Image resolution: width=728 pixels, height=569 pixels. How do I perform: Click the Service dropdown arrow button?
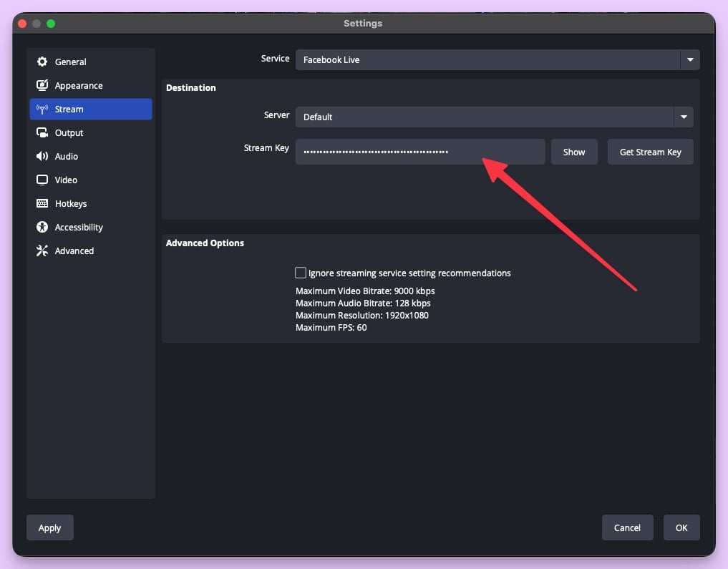click(x=690, y=60)
